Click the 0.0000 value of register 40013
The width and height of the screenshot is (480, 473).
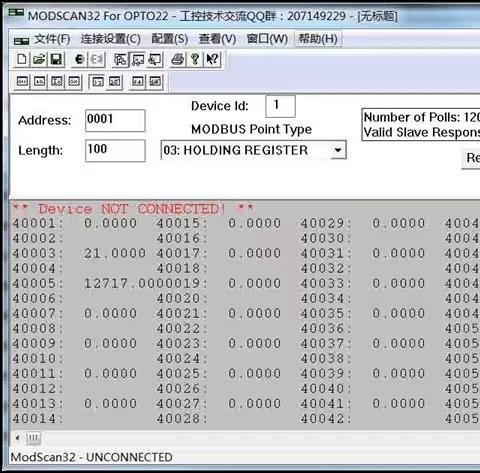click(x=110, y=404)
